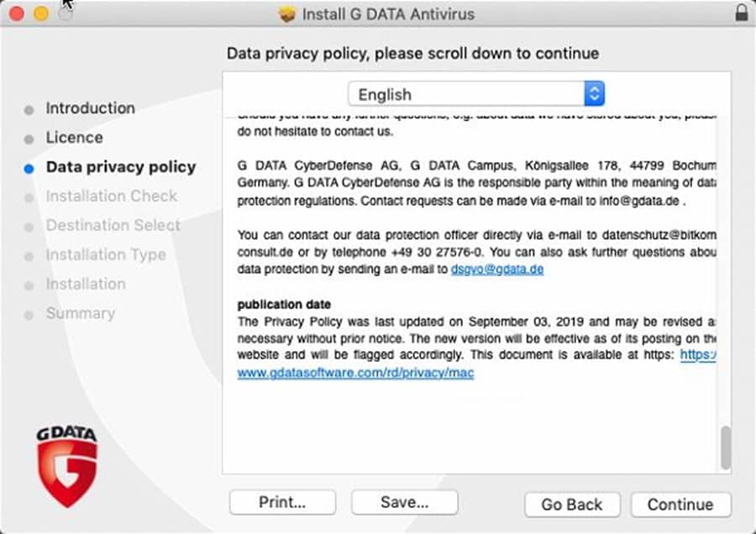Click the package icon in the title bar

[286, 13]
